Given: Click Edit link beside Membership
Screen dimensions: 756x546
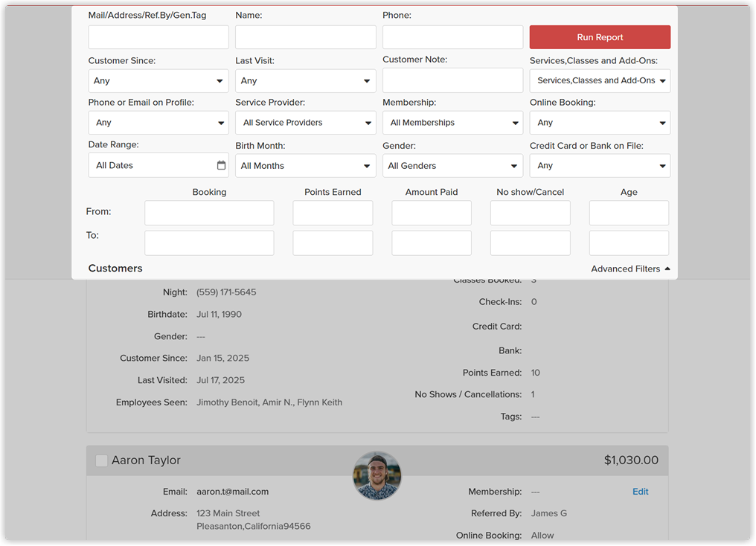Looking at the screenshot, I should [x=640, y=492].
